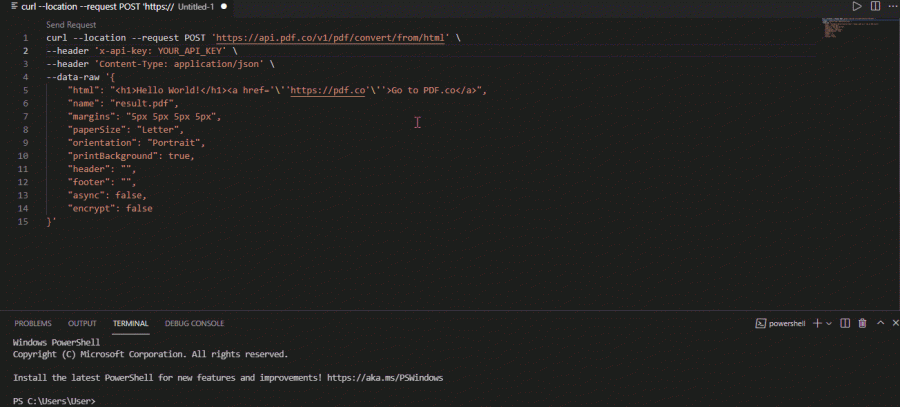Split the terminal pane
The image size is (900, 407).
pyautogui.click(x=845, y=323)
